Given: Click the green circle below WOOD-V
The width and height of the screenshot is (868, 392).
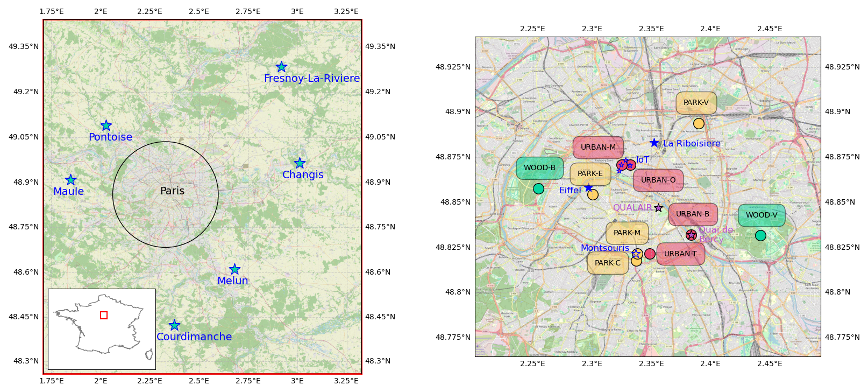Looking at the screenshot, I should coord(760,235).
